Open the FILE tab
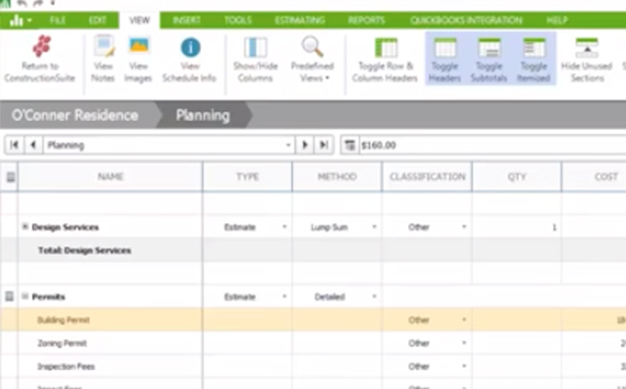Viewport: 626px width, 389px height. pos(58,20)
